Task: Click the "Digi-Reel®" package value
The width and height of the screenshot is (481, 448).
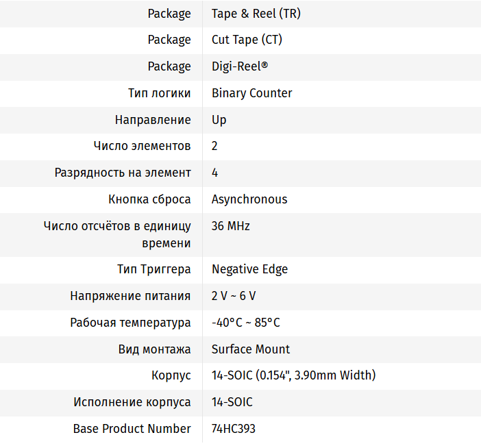Action: pyautogui.click(x=240, y=66)
